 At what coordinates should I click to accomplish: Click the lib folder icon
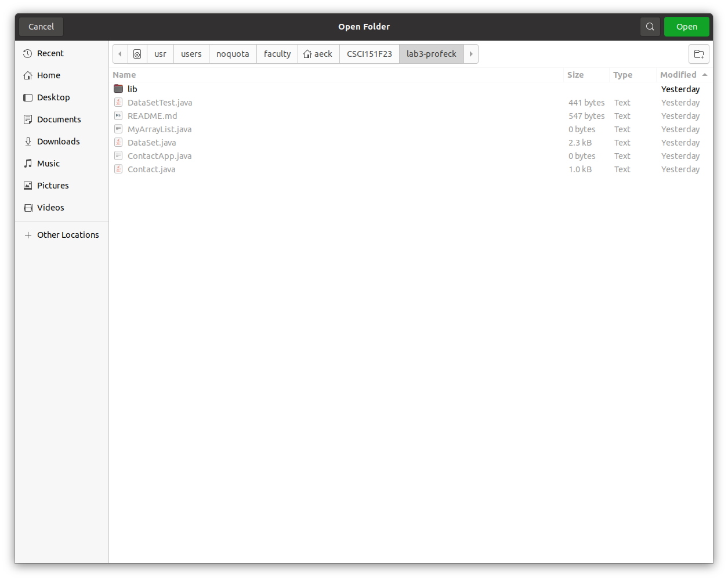click(118, 89)
